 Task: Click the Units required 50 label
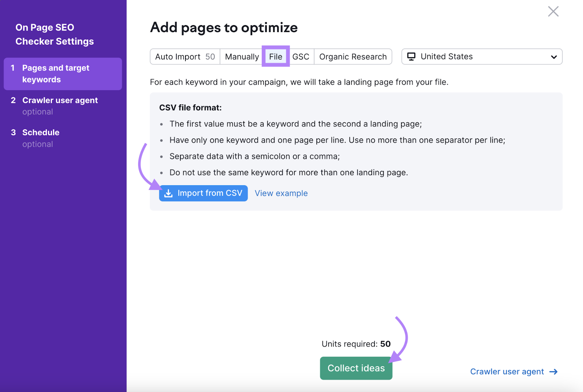click(356, 344)
